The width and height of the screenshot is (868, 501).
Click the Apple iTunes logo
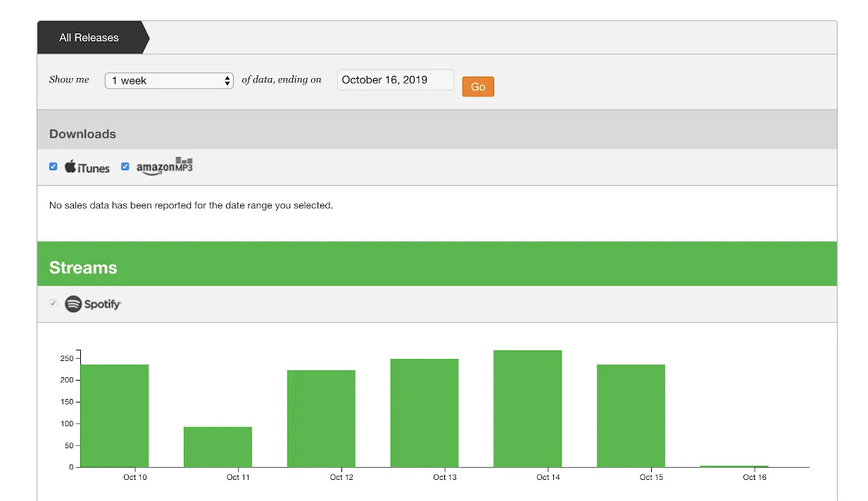click(86, 167)
